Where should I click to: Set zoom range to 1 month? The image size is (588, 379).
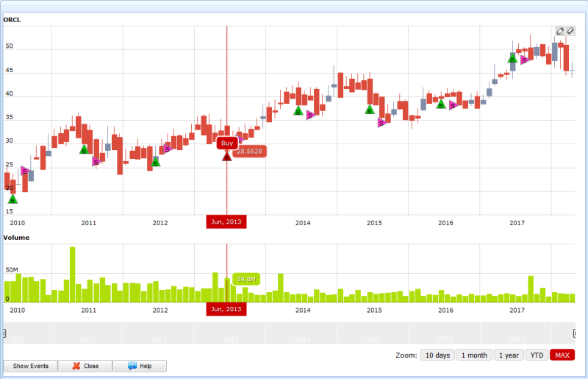click(x=474, y=355)
